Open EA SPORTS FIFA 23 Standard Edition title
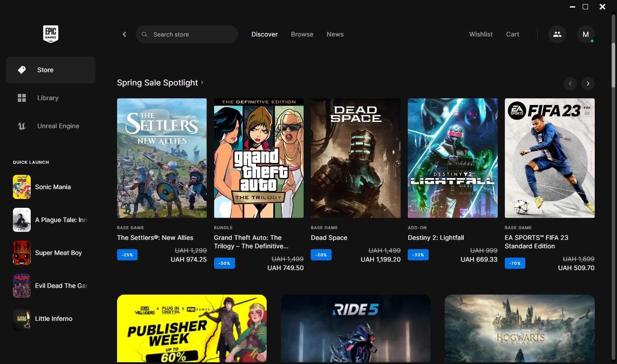The width and height of the screenshot is (617, 364). click(536, 242)
